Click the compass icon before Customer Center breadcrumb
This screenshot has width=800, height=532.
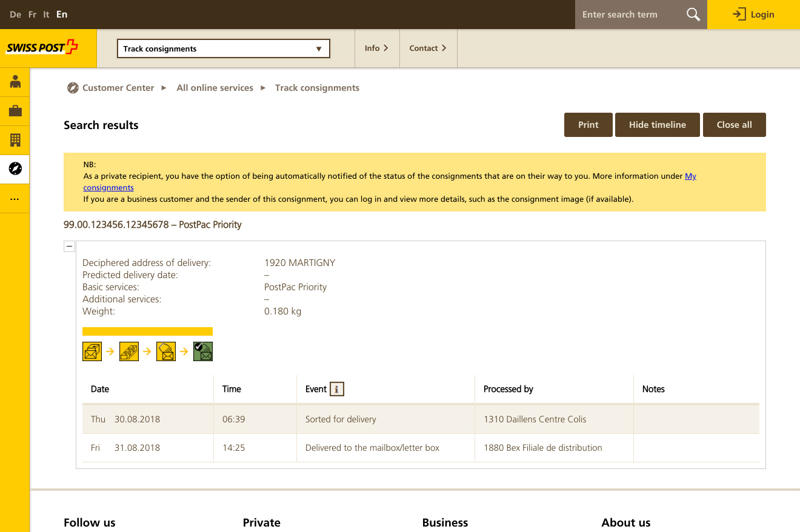(x=73, y=88)
